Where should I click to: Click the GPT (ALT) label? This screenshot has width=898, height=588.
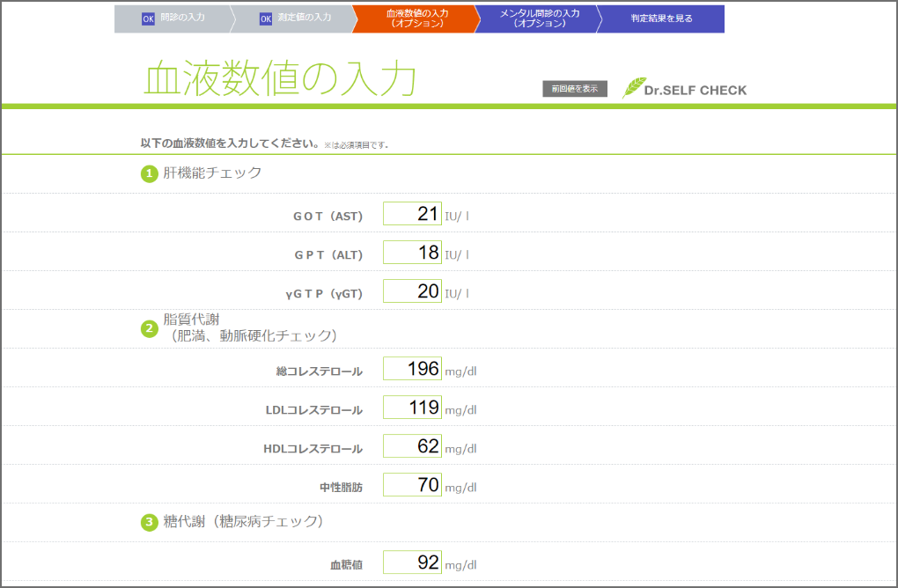(x=328, y=255)
